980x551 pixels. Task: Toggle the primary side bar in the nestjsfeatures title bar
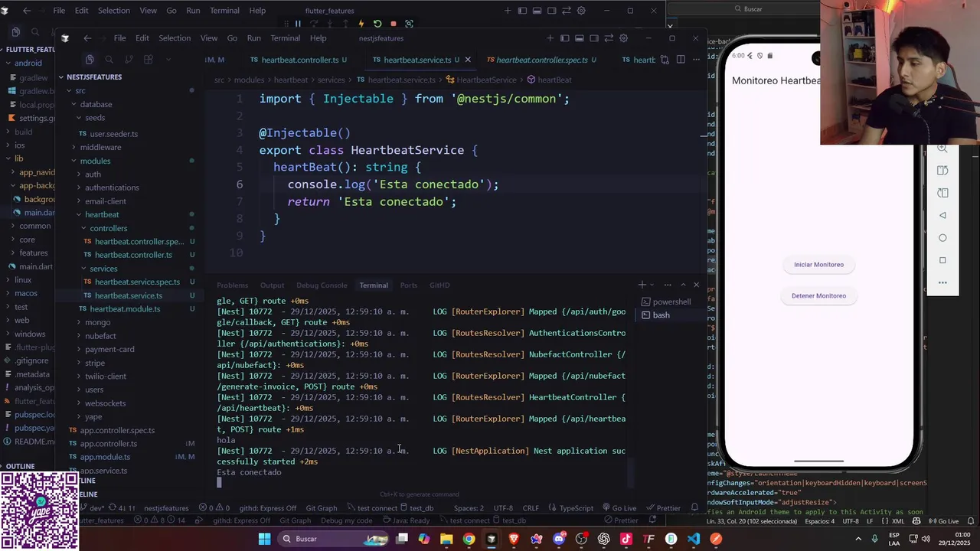click(565, 38)
